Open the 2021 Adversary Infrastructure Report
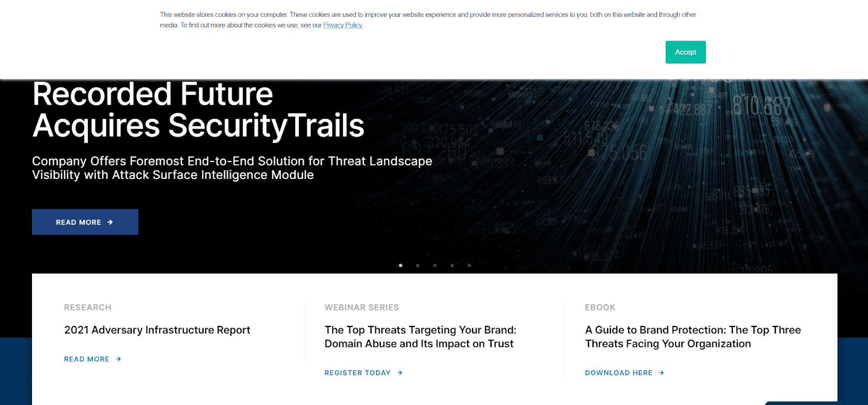The image size is (868, 405). pos(157,330)
